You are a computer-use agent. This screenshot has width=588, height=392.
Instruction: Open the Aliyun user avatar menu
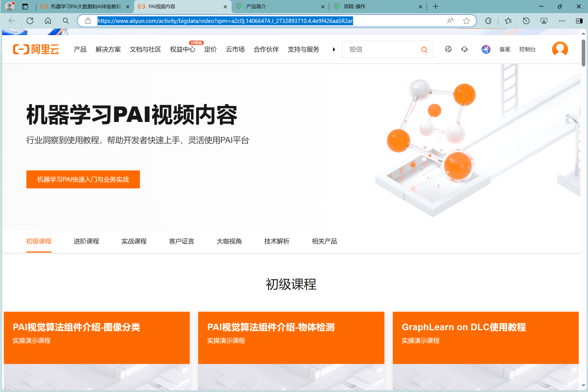tap(560, 49)
